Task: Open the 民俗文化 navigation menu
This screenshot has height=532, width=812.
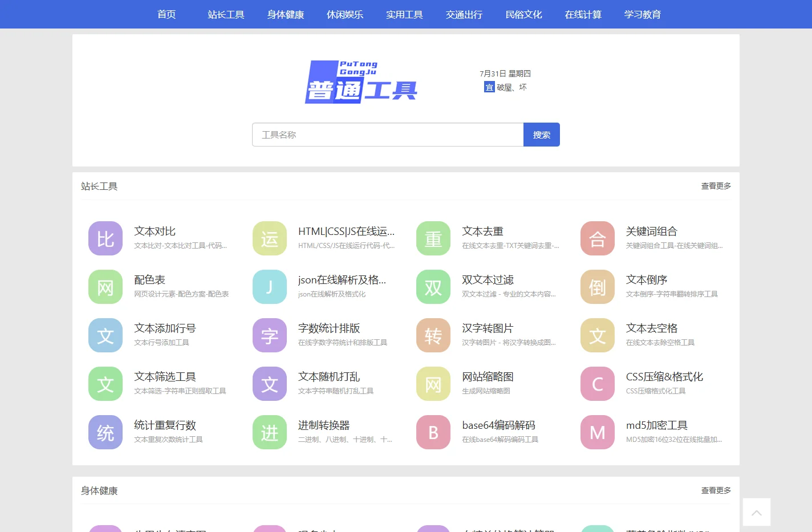Action: pyautogui.click(x=523, y=14)
